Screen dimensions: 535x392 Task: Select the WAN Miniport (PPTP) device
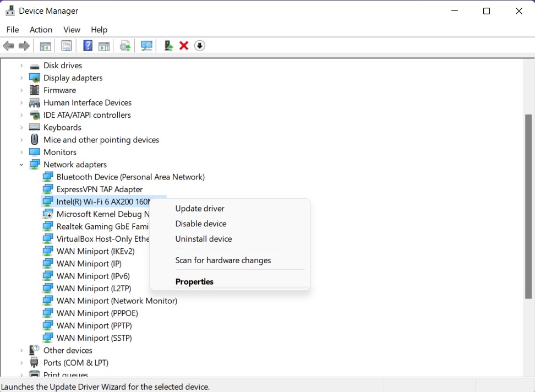pyautogui.click(x=93, y=325)
